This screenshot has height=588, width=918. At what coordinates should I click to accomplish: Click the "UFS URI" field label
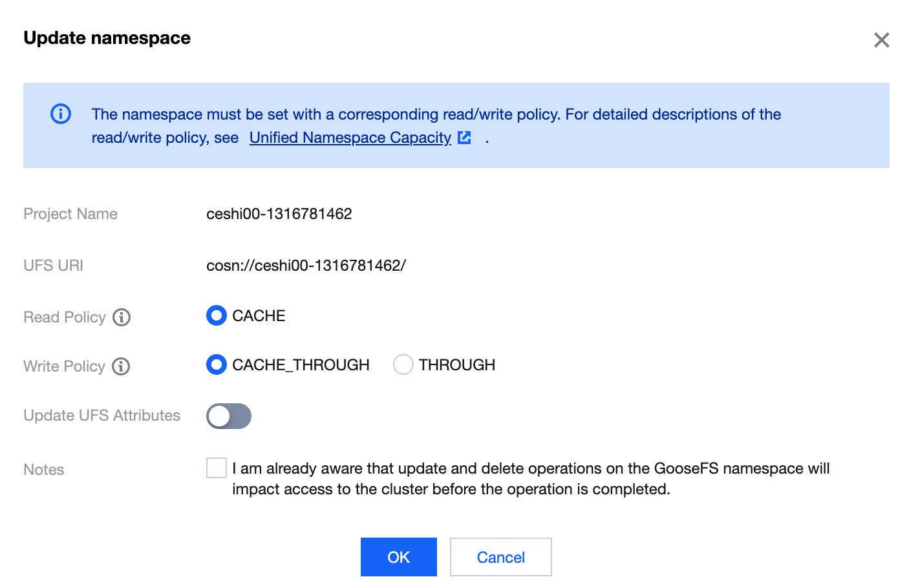point(53,266)
